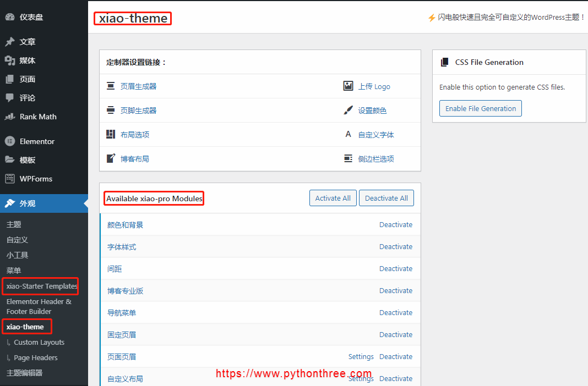
Task: Click the 自定义布局 module name
Action: tap(125, 379)
